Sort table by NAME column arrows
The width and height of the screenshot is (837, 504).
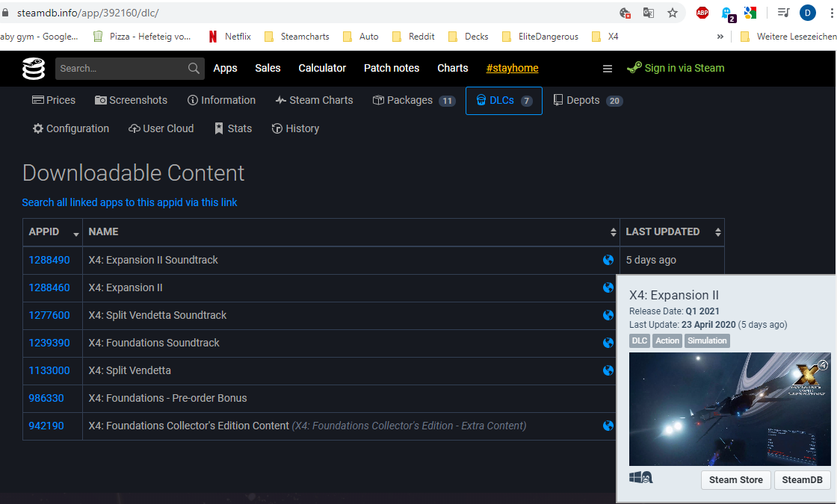[614, 232]
